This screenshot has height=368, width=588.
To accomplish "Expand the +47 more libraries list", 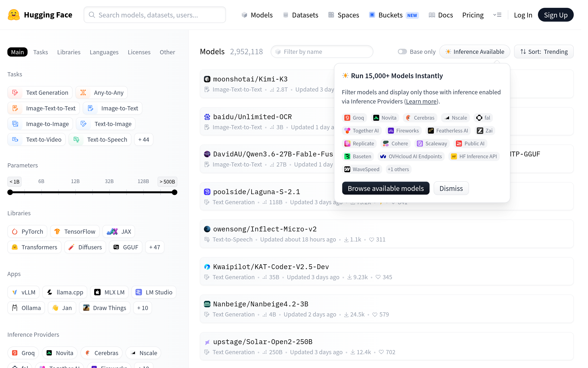I will coord(155,247).
